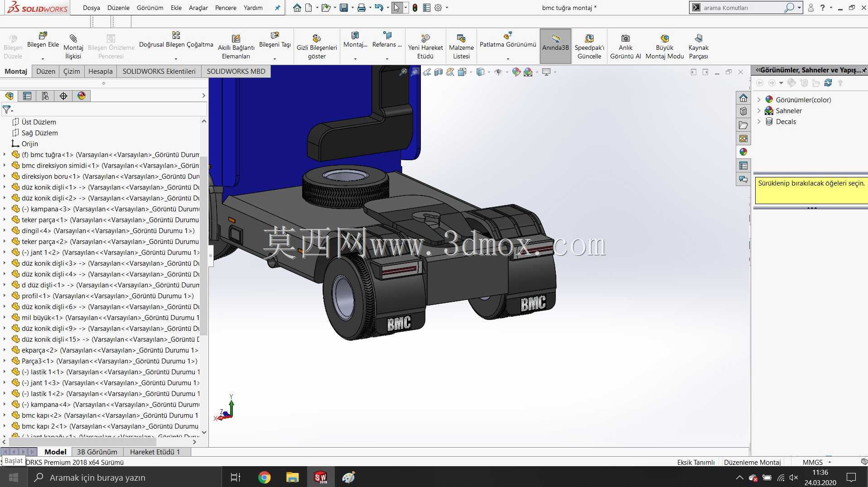Switch to the Hareket Etüdü 1 tab
868x487 pixels.
click(154, 452)
